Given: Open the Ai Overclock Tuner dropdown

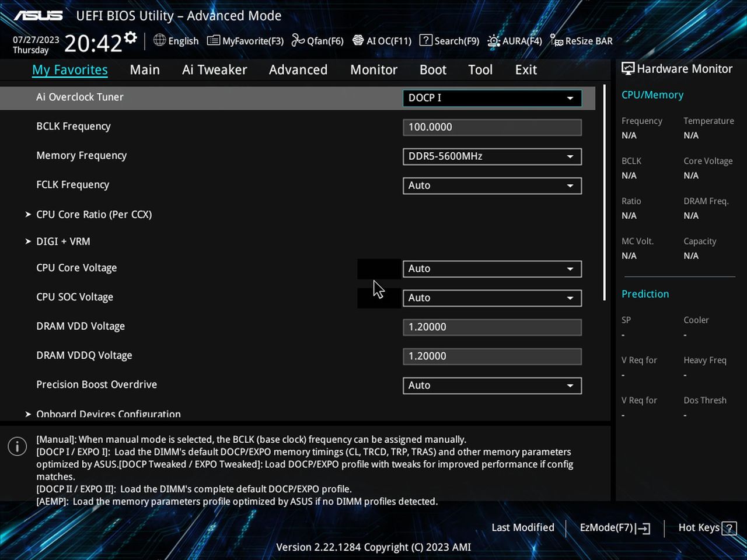Looking at the screenshot, I should click(x=492, y=98).
